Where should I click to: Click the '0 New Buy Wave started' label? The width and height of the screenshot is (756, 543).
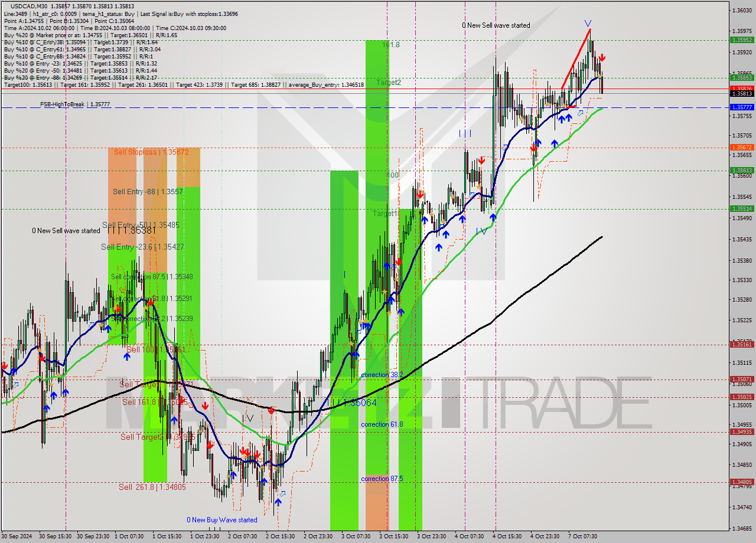(222, 520)
